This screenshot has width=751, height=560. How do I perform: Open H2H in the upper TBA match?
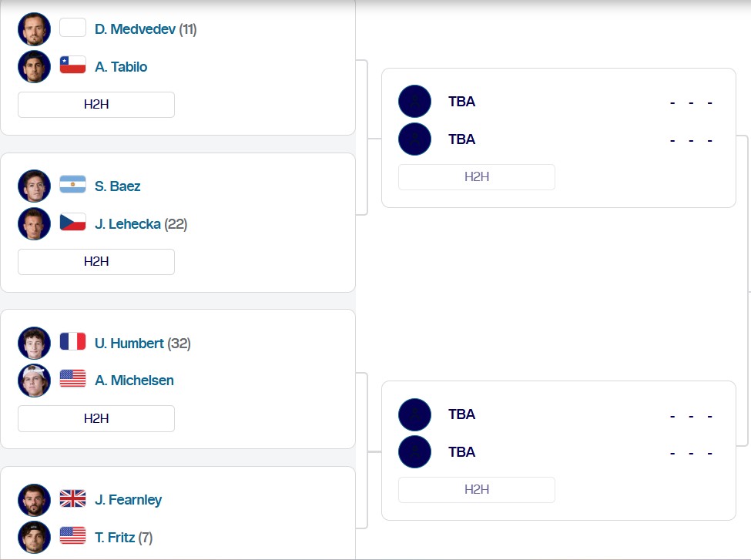coord(477,177)
